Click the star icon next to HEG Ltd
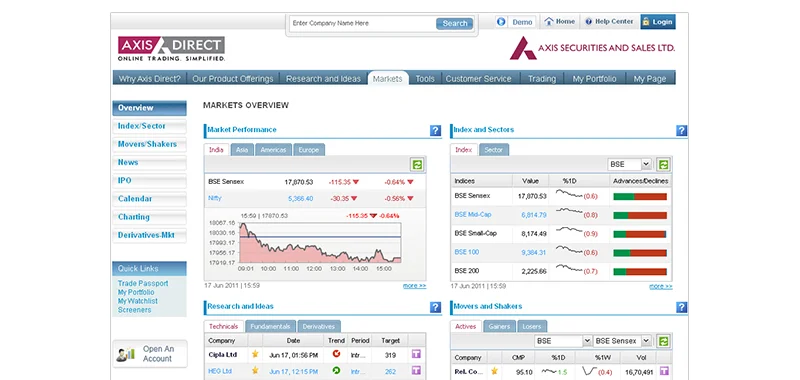This screenshot has height=380, width=800. [x=255, y=371]
